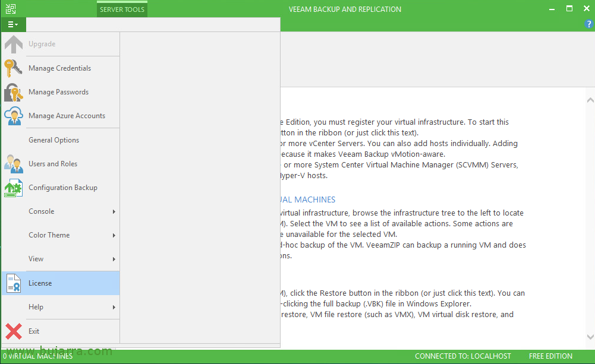Viewport: 595px width, 364px height.
Task: Expand the Console submenu arrow
Action: [114, 211]
